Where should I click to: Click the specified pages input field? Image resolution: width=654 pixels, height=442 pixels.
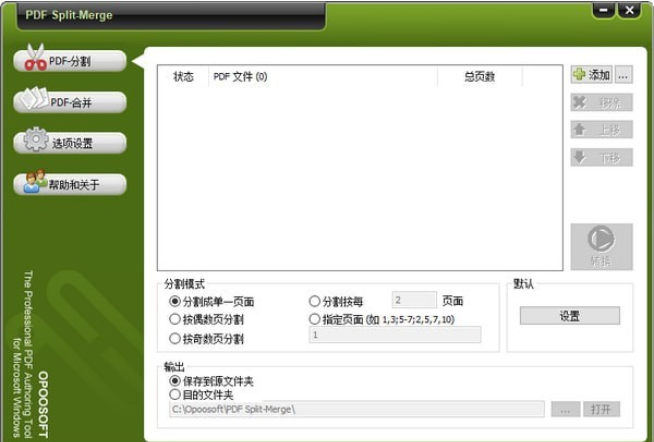pyautogui.click(x=395, y=335)
